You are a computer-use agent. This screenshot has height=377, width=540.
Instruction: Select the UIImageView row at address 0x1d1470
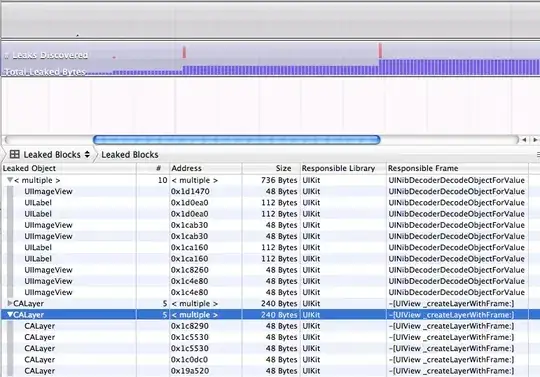(264, 191)
